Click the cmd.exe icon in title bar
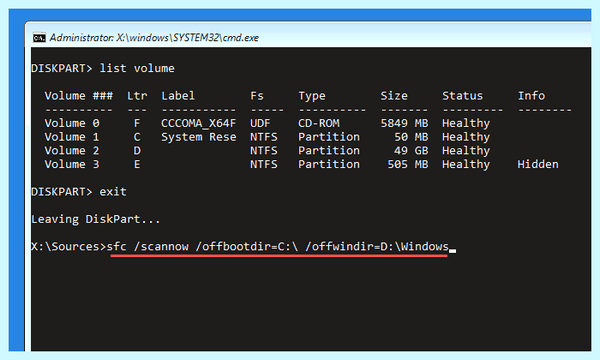This screenshot has height=360, width=600. [39, 38]
